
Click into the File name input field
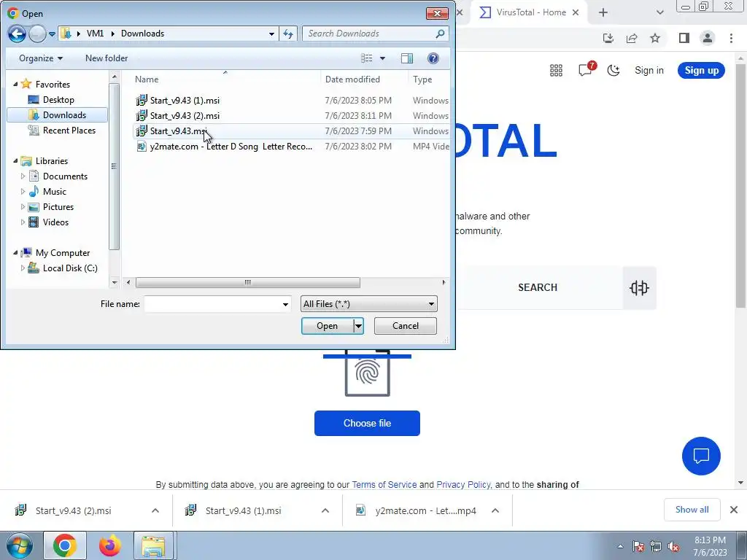click(x=212, y=304)
